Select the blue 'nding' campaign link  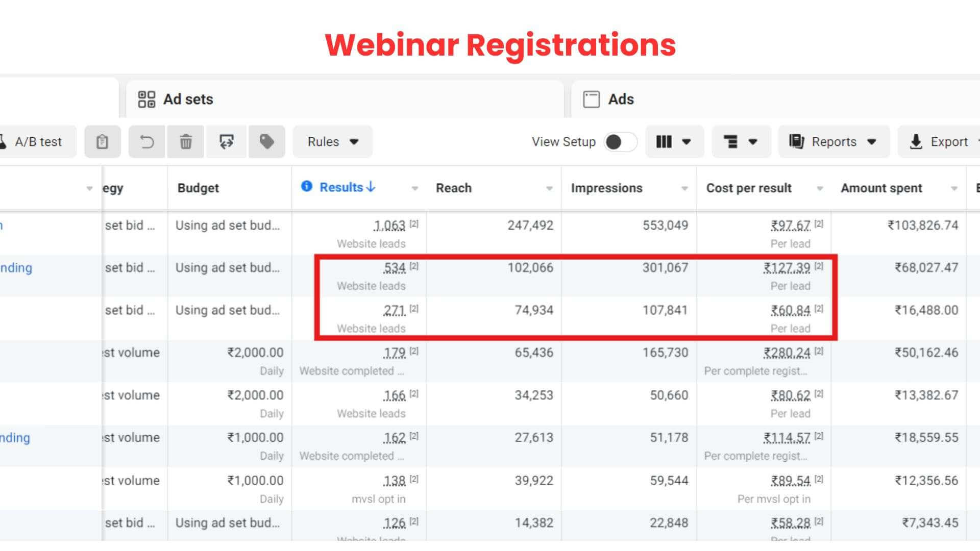(x=15, y=267)
